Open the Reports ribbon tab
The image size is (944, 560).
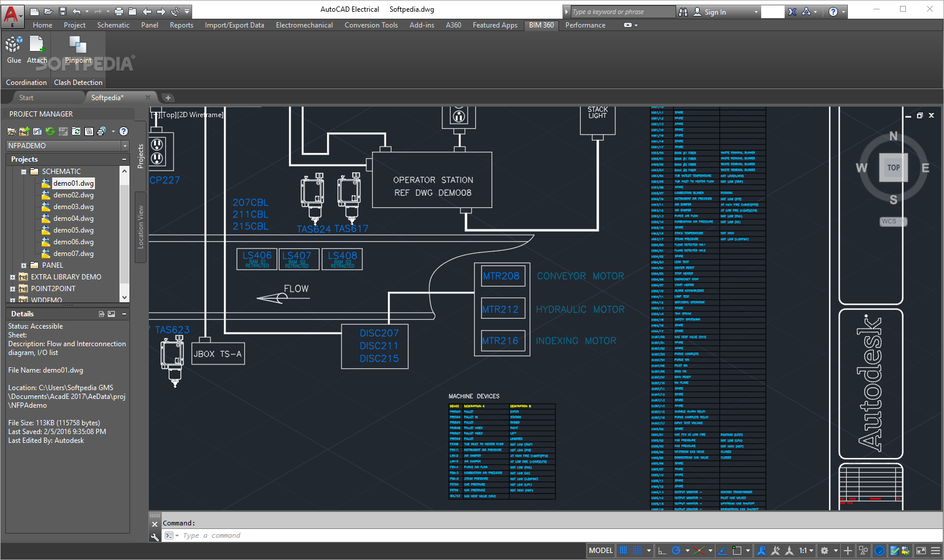pos(182,25)
